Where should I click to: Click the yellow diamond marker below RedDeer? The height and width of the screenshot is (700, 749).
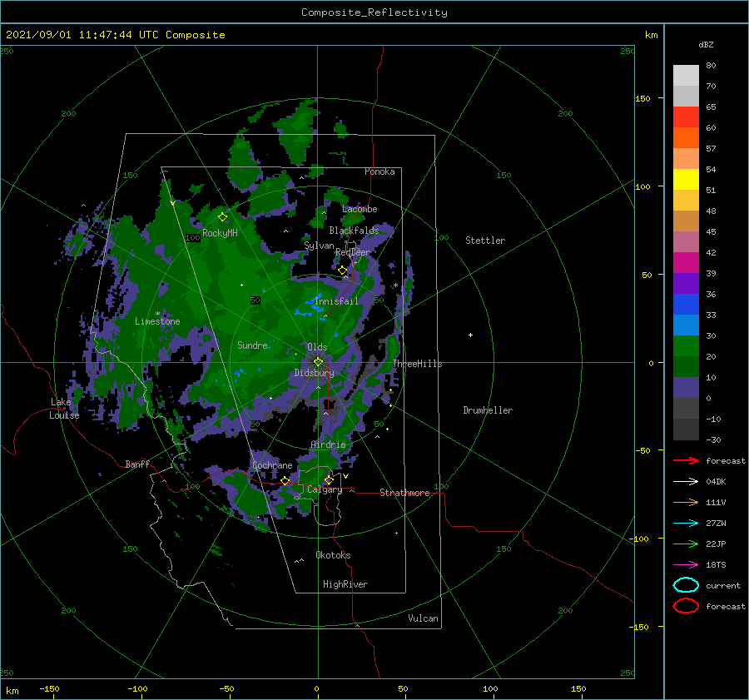tap(342, 271)
